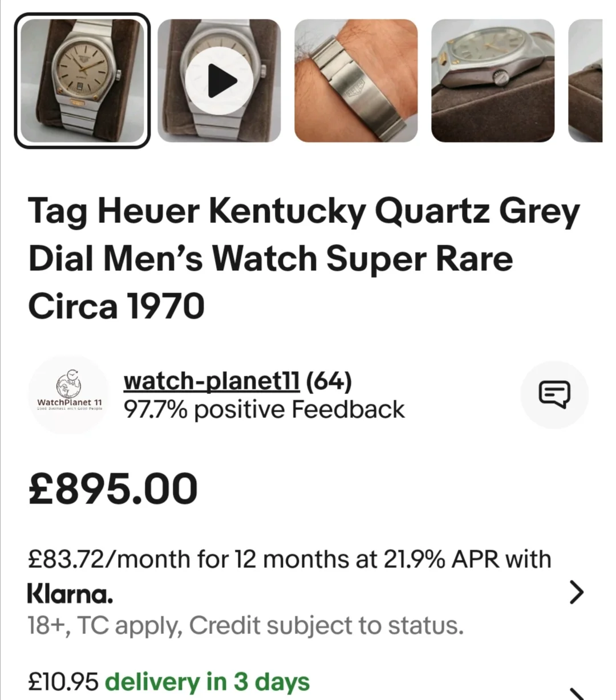
Task: Show the wrist bracelet clasp photo
Action: (356, 81)
